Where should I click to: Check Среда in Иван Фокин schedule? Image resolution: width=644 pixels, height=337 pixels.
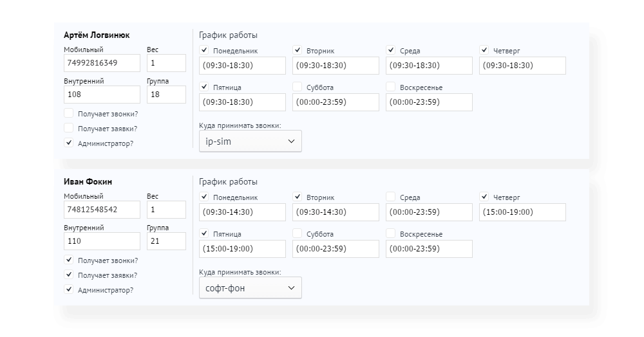point(391,197)
